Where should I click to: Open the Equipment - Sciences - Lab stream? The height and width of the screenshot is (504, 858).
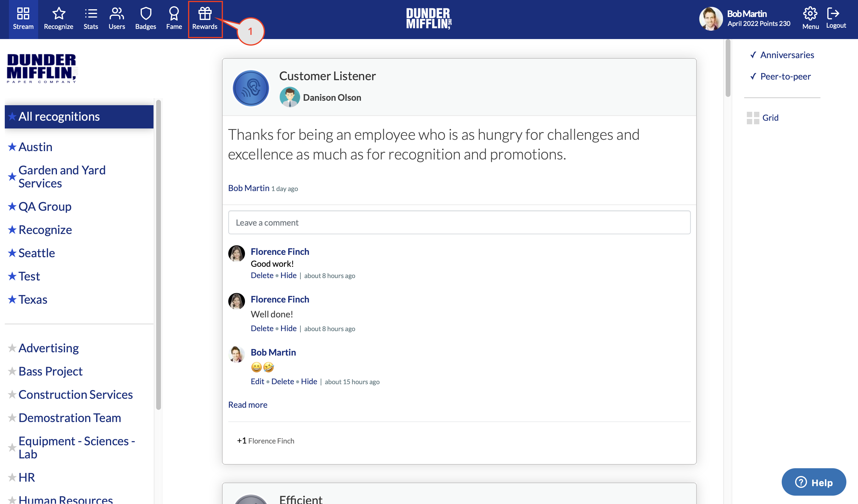[77, 447]
